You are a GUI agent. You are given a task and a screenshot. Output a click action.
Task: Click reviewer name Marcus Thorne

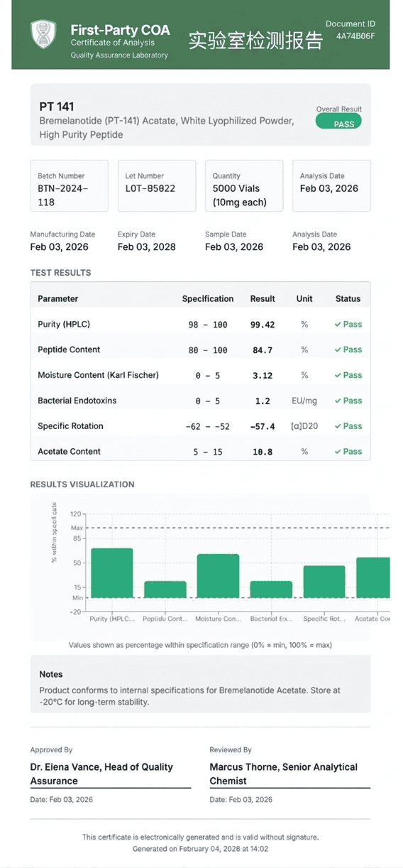pyautogui.click(x=283, y=774)
